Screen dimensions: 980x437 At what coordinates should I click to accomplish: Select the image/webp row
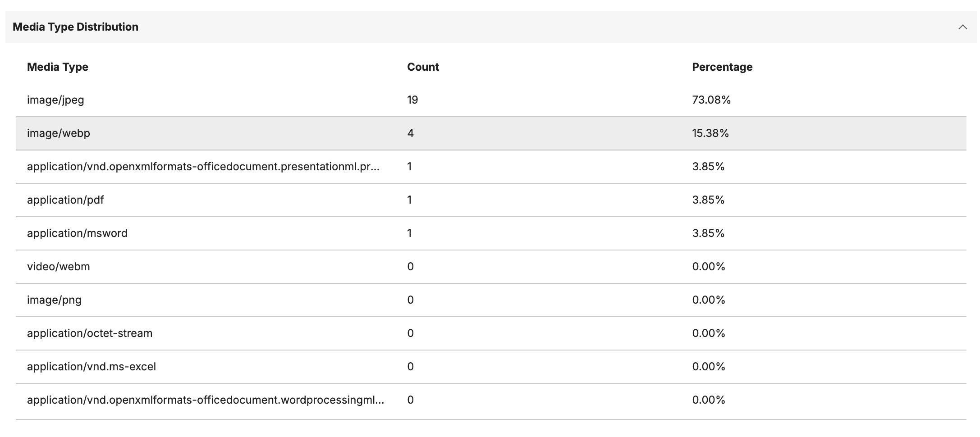tap(59, 133)
